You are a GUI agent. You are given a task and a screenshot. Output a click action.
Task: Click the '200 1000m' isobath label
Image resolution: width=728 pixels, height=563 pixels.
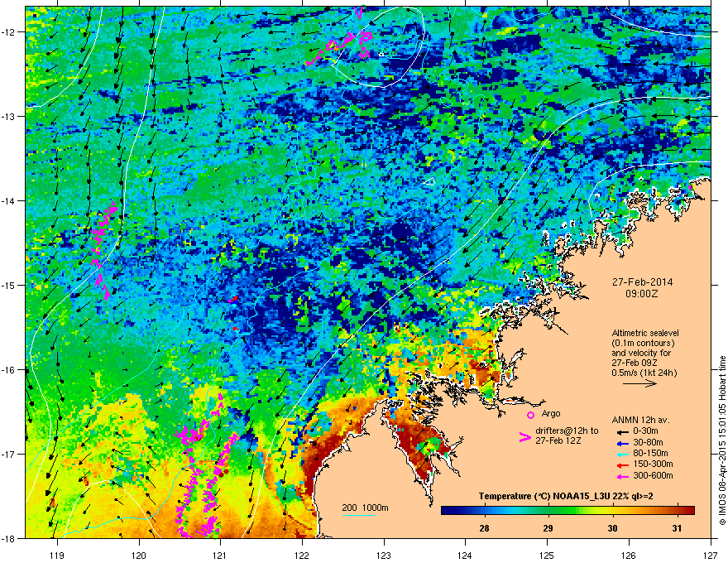pos(365,508)
